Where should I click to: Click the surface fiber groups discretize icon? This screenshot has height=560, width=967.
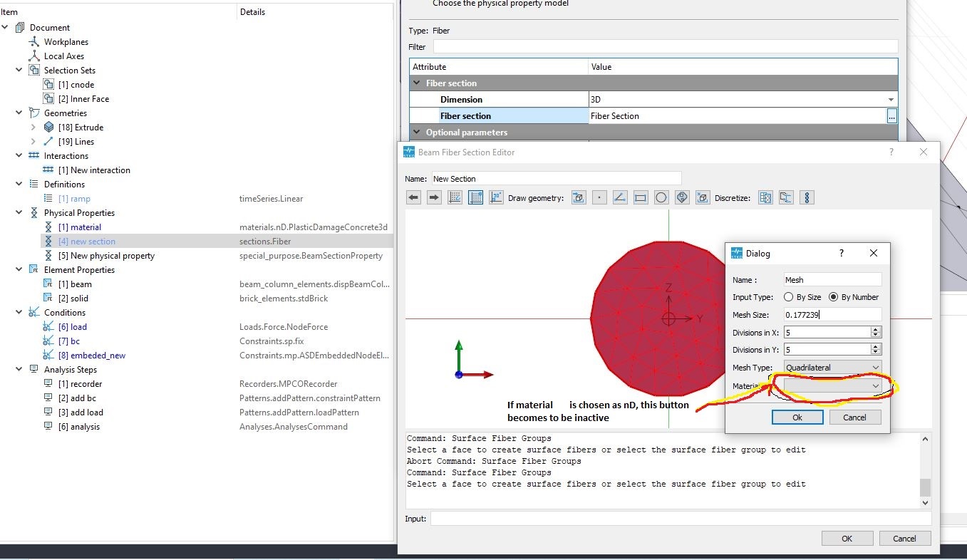point(766,197)
